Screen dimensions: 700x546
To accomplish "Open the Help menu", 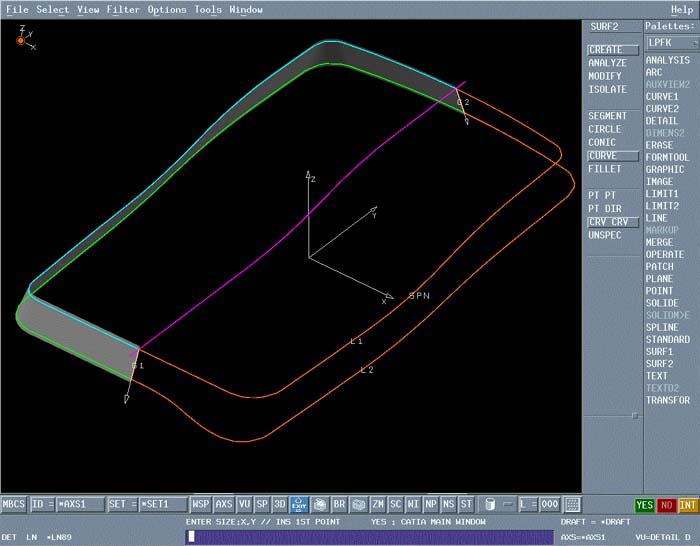I will pos(681,9).
